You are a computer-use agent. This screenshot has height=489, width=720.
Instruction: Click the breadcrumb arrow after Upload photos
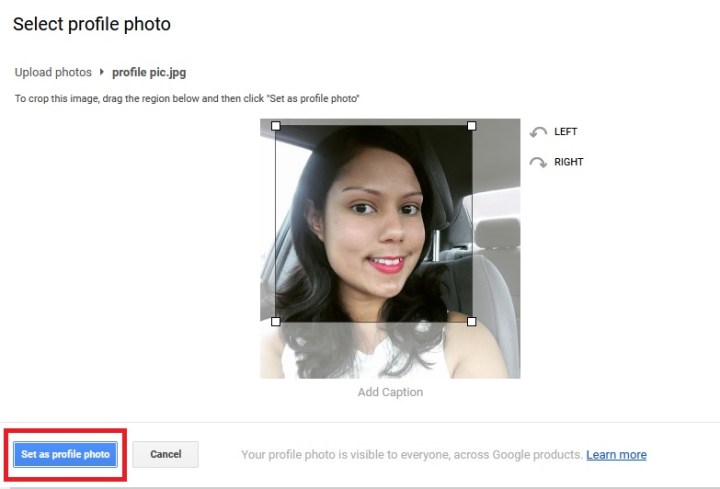pos(102,72)
